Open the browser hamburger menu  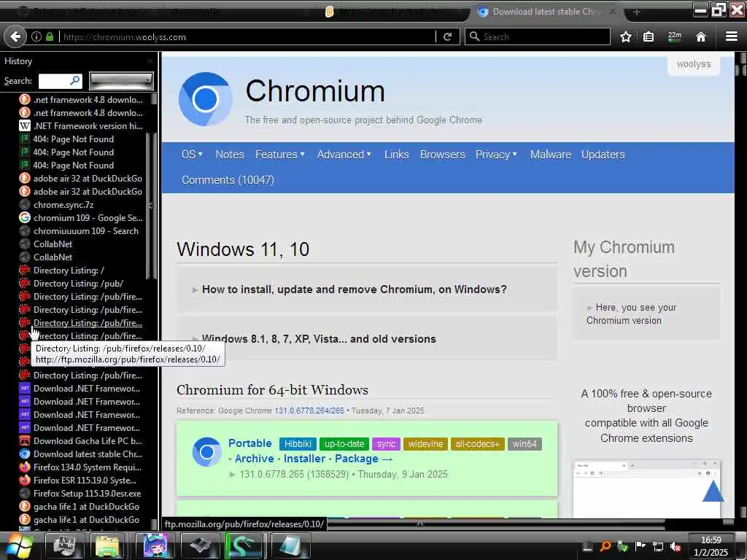pos(731,36)
